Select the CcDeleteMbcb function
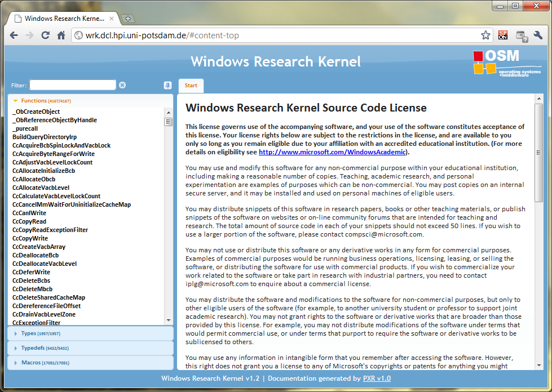The height and width of the screenshot is (392, 552). (32, 288)
